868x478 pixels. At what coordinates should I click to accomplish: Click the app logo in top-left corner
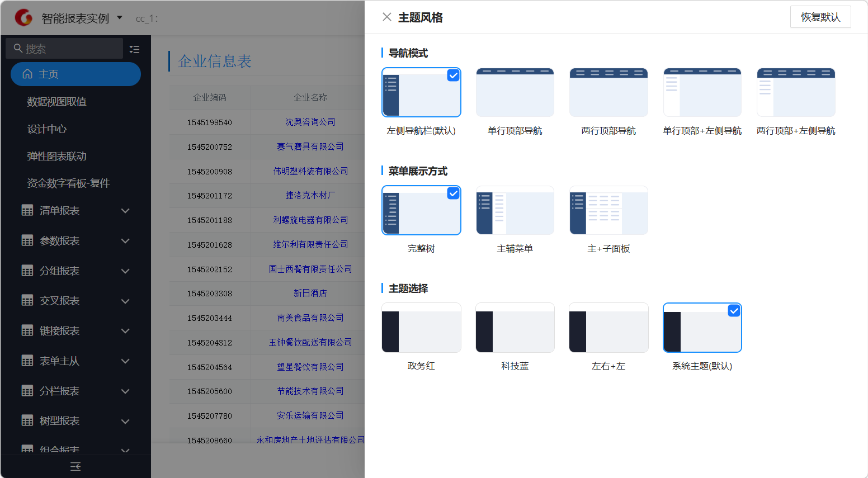(23, 18)
